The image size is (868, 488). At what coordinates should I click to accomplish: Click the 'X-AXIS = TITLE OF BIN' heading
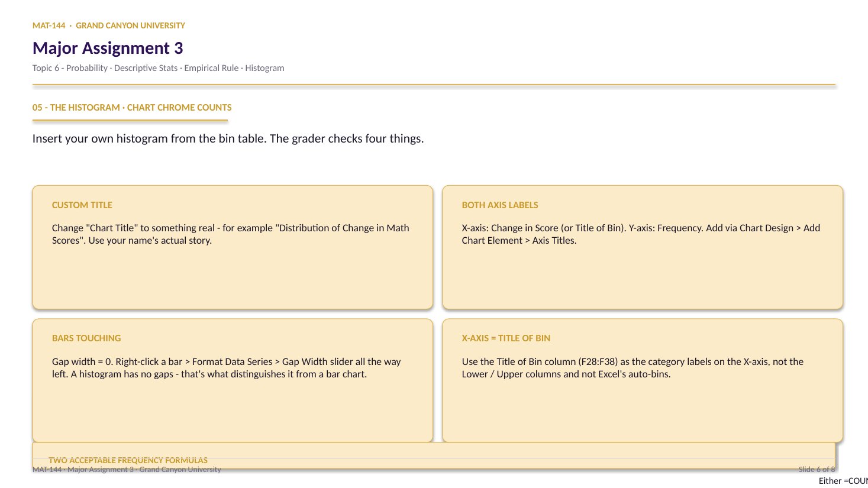[506, 338]
